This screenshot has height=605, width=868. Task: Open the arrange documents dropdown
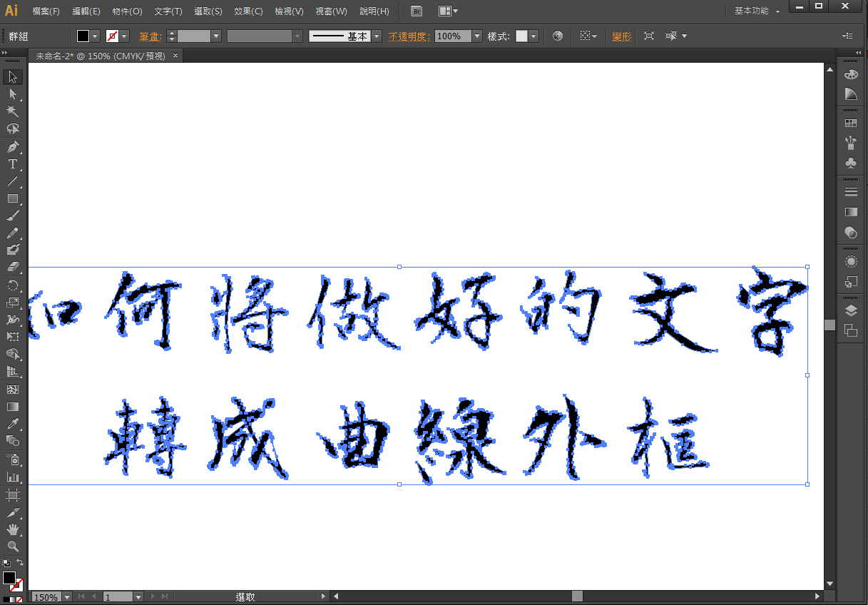tap(448, 11)
